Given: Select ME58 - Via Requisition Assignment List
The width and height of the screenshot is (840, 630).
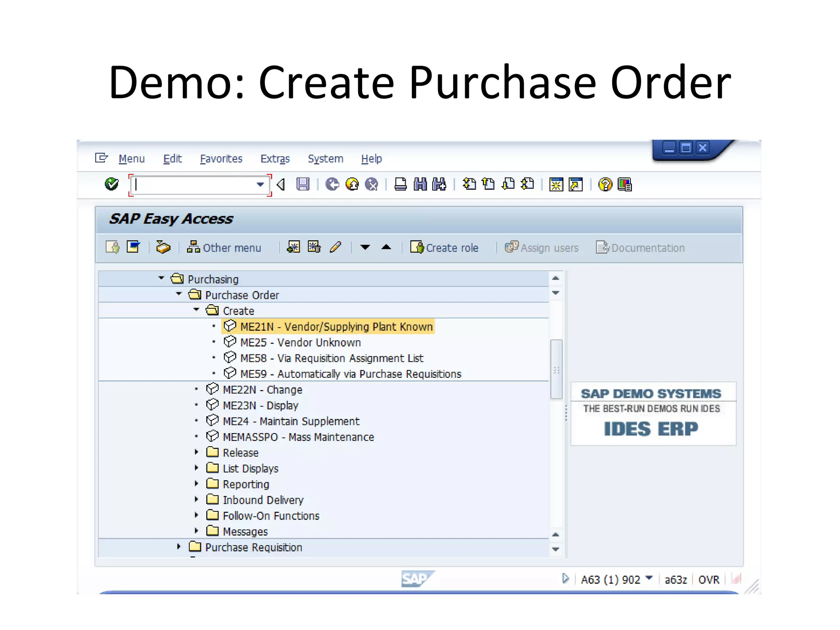Looking at the screenshot, I should [x=324, y=358].
